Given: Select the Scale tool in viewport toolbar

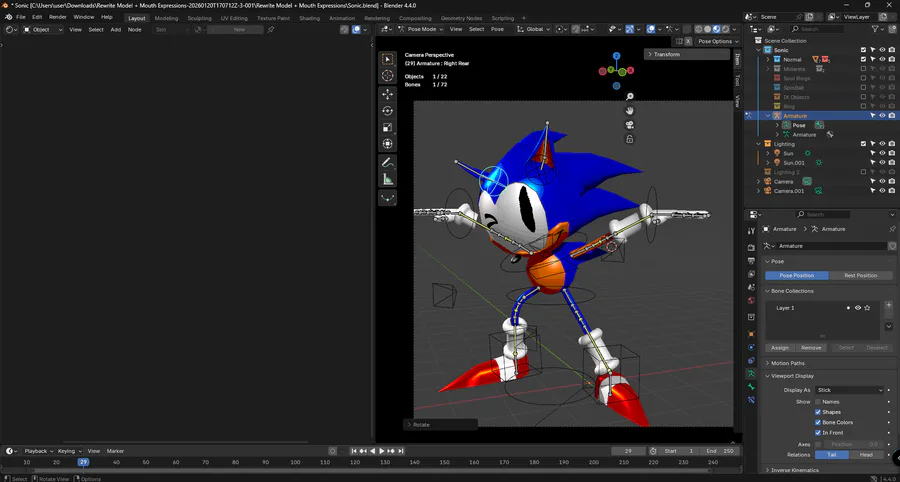Looking at the screenshot, I should 388,128.
